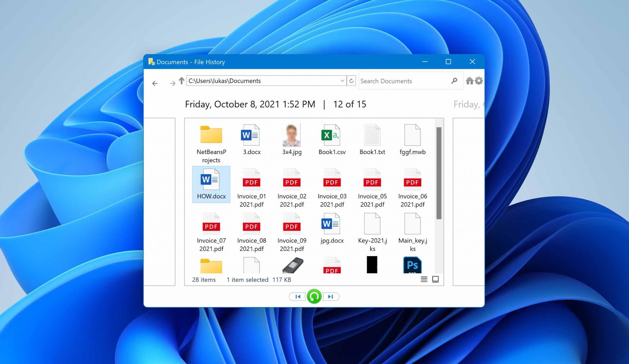Click the Friday, October 8, 2021 date header
Screen dimensions: 629x364
point(250,104)
